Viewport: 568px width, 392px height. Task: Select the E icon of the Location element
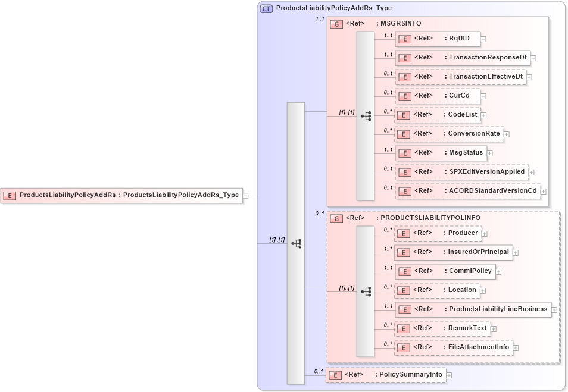click(x=405, y=290)
